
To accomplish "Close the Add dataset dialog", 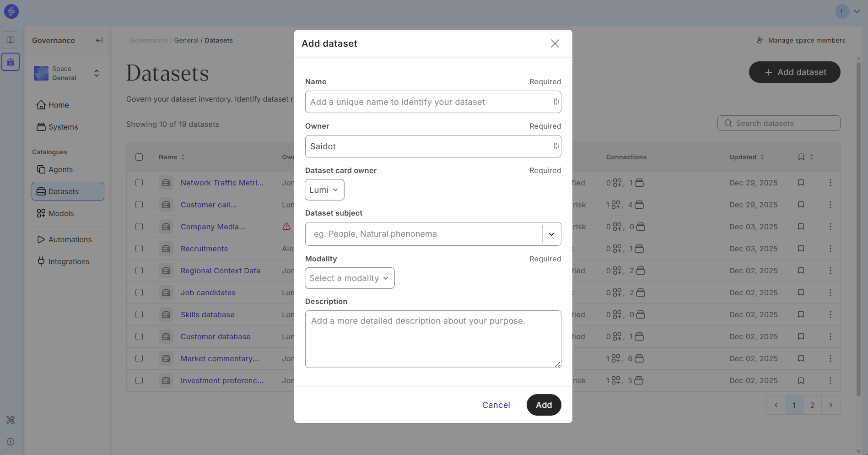I will pos(555,43).
